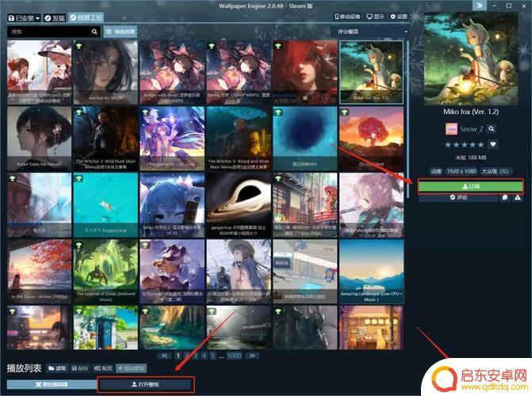Click the 保存 save playlist button
The image size is (532, 396).
pyautogui.click(x=80, y=368)
